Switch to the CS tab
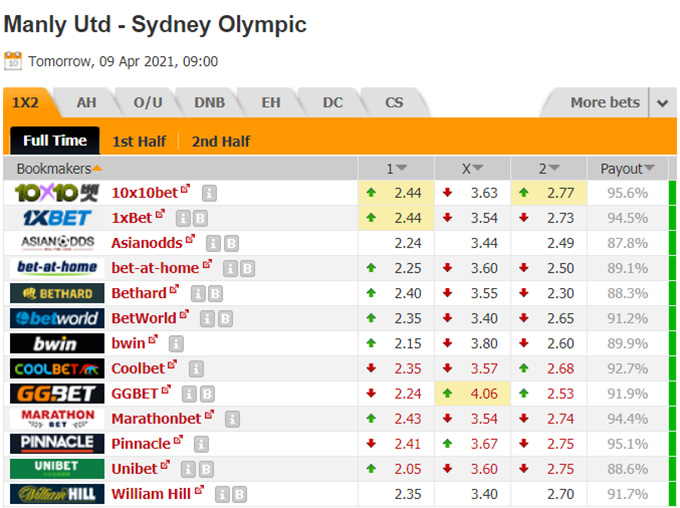Screen dimensions: 680x508 click(394, 103)
